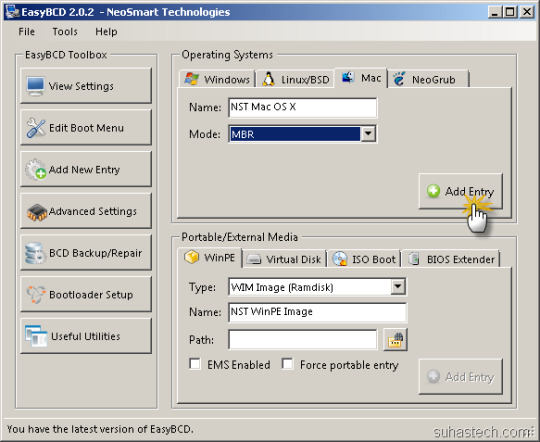Close the EasyBCD window
This screenshot has width=540, height=442.
point(527,12)
